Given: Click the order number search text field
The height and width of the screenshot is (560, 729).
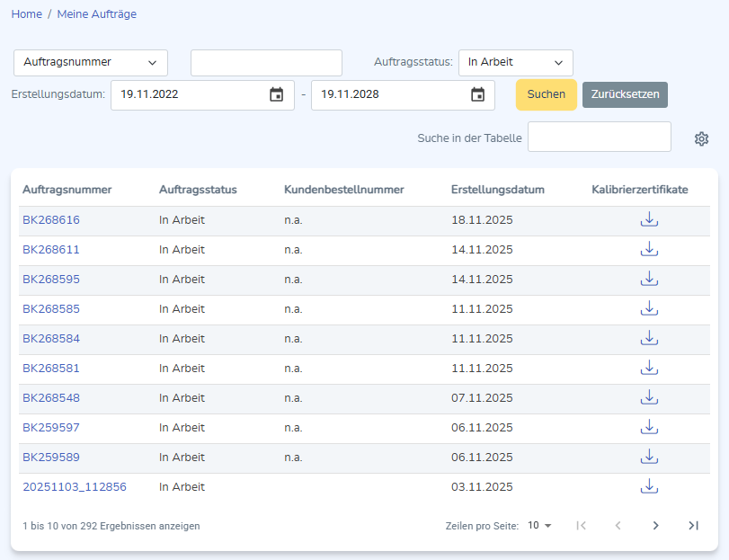Looking at the screenshot, I should [266, 63].
